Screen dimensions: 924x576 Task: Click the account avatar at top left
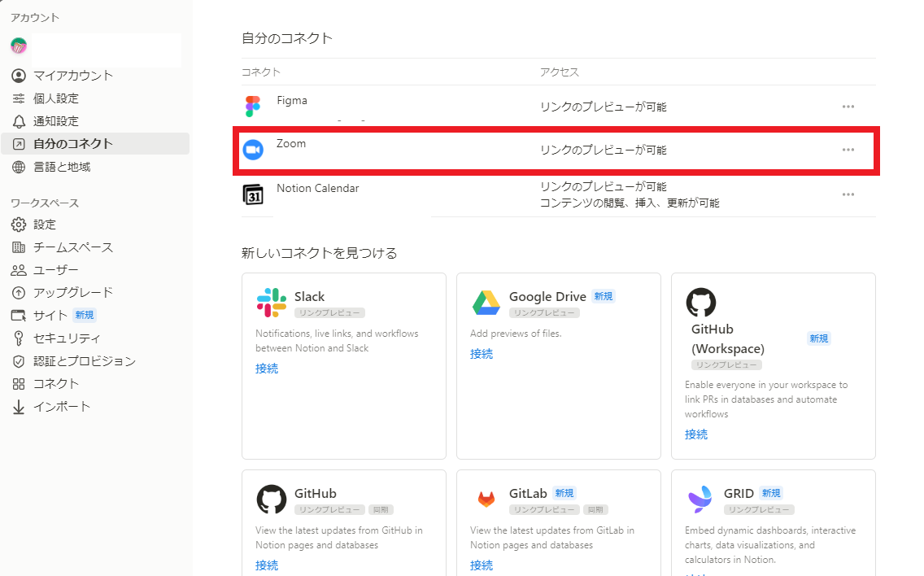pyautogui.click(x=19, y=46)
